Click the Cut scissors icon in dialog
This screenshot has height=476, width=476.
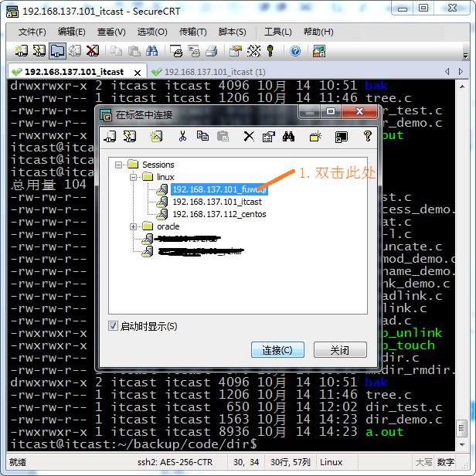pos(182,136)
